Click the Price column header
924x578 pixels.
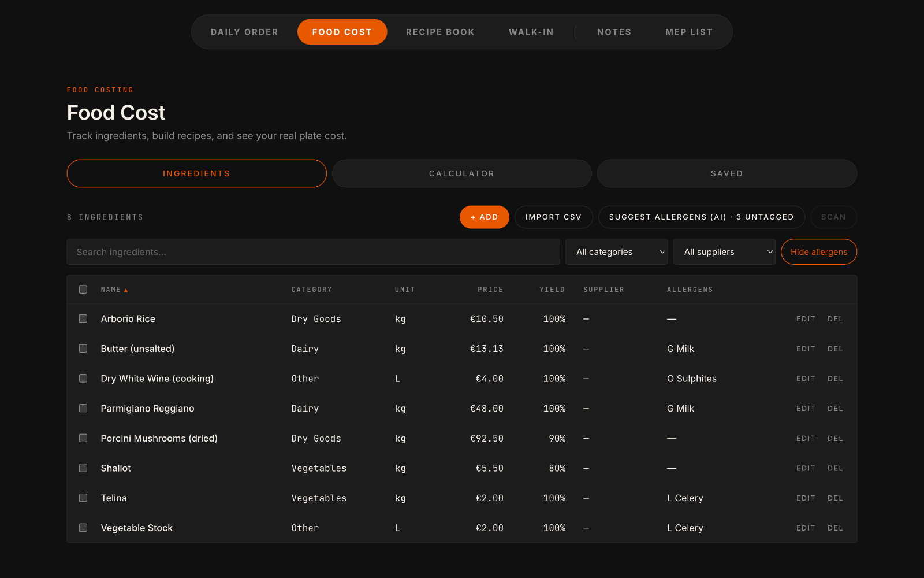[490, 290]
